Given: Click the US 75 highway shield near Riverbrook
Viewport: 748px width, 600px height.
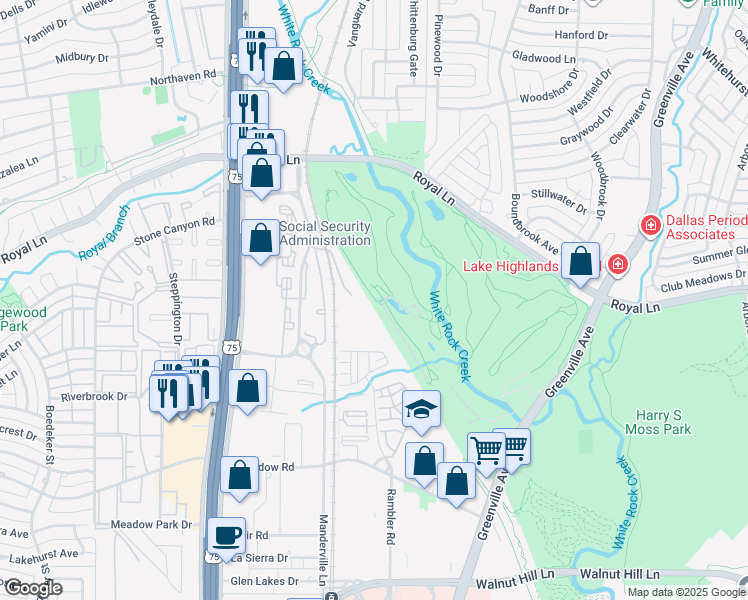Looking at the screenshot, I should pos(232,347).
